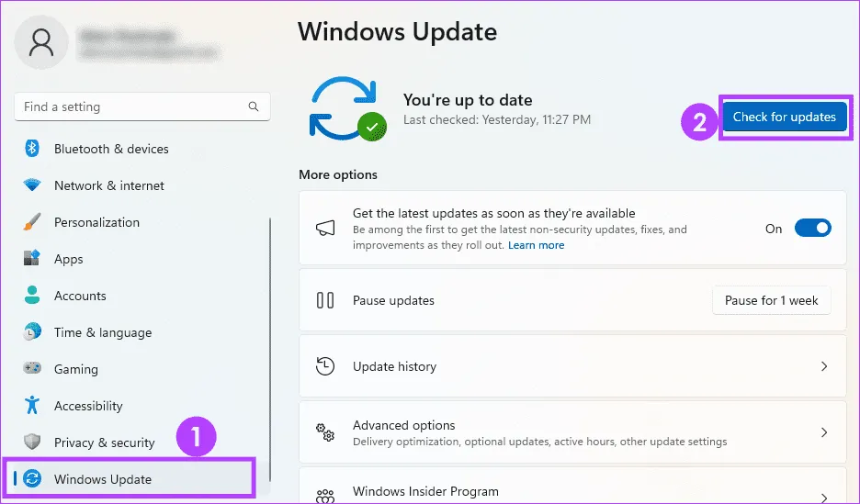Click the Apps icon in sidebar

(x=32, y=259)
